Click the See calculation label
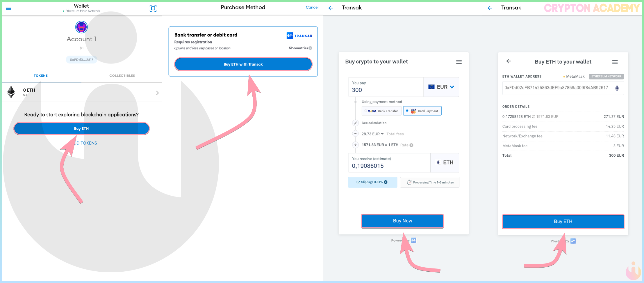This screenshot has height=283, width=644. coord(374,123)
